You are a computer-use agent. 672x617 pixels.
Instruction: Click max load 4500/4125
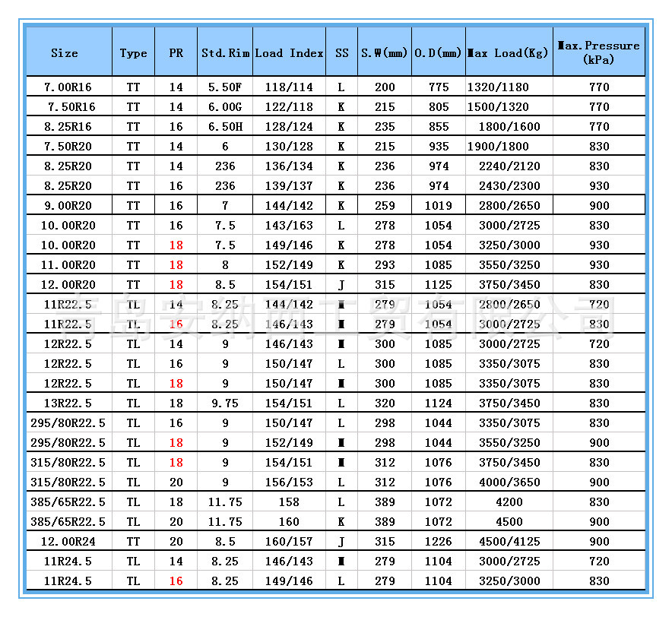pos(509,542)
